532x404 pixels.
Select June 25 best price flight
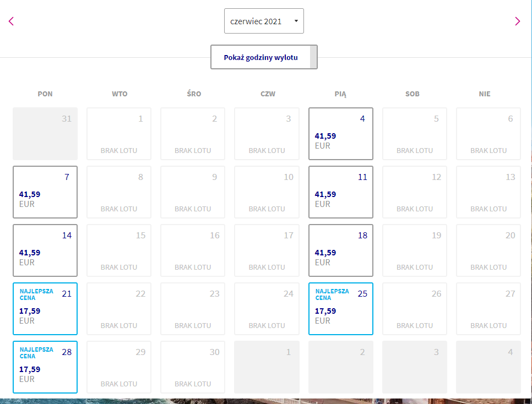341,309
